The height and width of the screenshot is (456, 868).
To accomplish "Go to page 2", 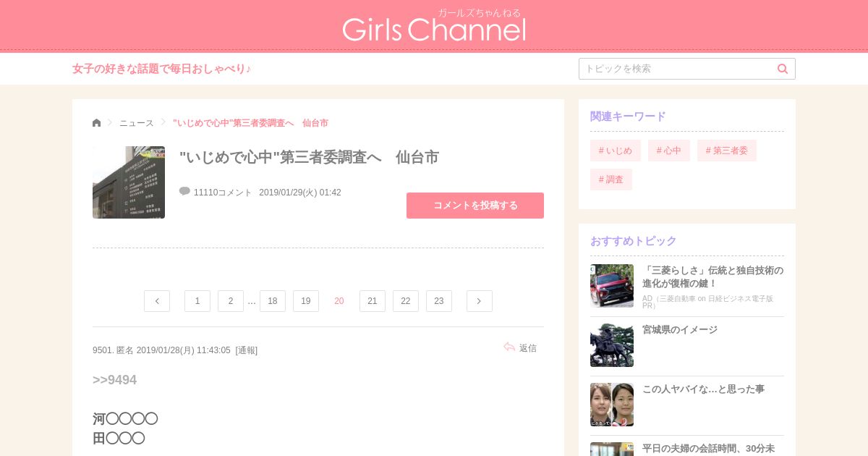I will [231, 301].
